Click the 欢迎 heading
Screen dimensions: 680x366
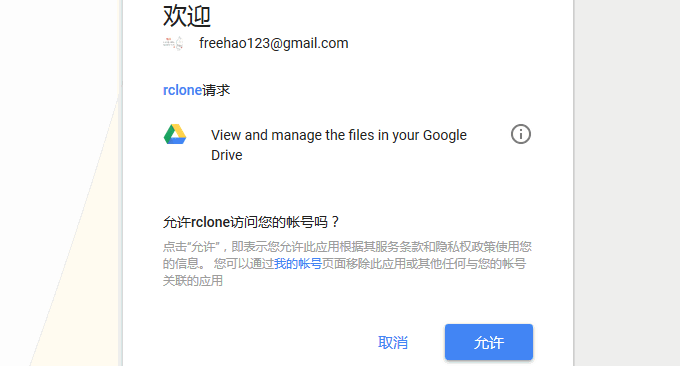(187, 16)
